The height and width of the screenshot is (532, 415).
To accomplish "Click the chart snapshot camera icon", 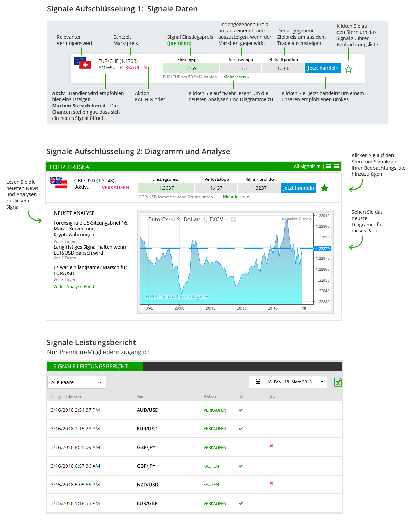I will click(x=233, y=219).
